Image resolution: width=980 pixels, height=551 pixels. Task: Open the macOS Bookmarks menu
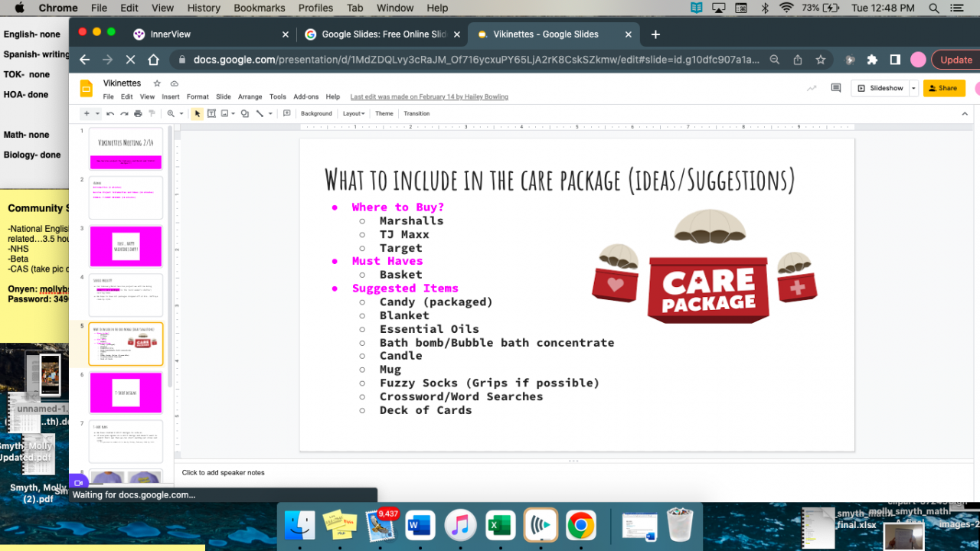259,8
